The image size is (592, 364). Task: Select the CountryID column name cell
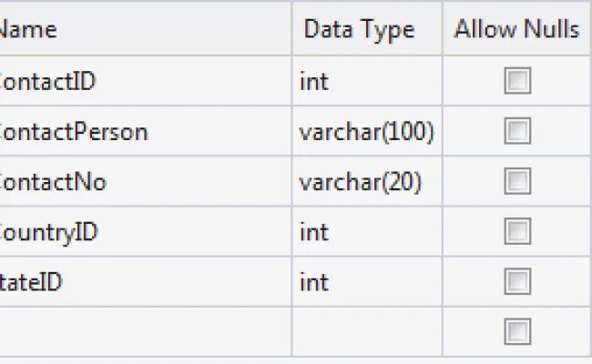[x=146, y=231]
